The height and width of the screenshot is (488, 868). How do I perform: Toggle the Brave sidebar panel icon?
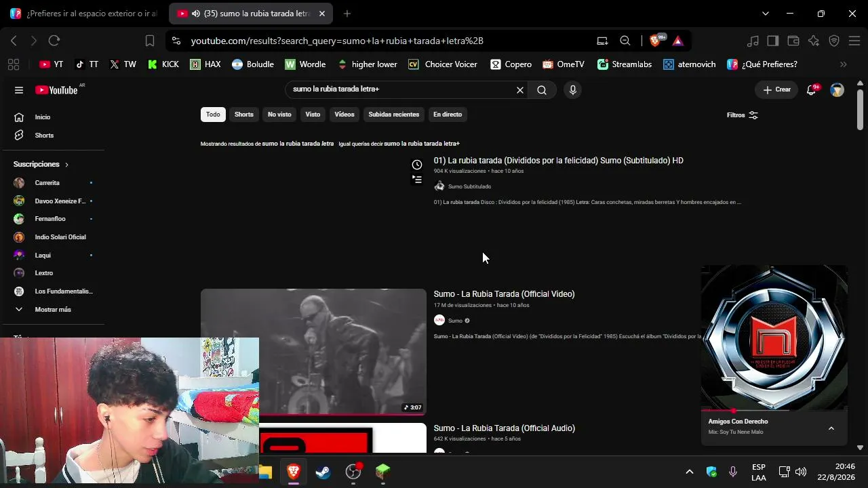coord(773,41)
